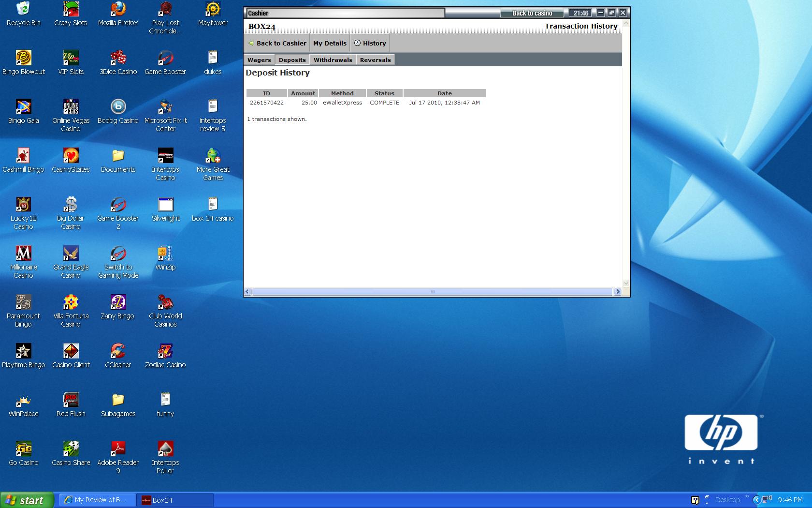Image resolution: width=812 pixels, height=508 pixels.
Task: Launch Crazy Slots desktop shortcut
Action: [71, 14]
